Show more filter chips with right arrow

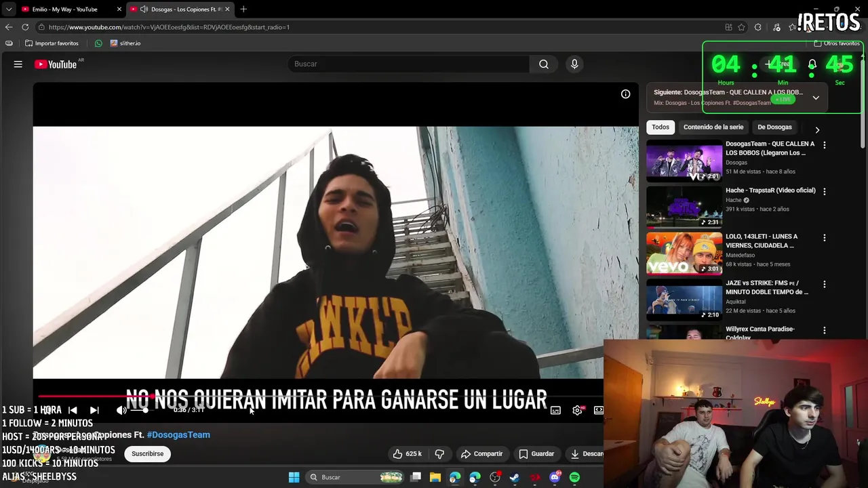point(817,129)
